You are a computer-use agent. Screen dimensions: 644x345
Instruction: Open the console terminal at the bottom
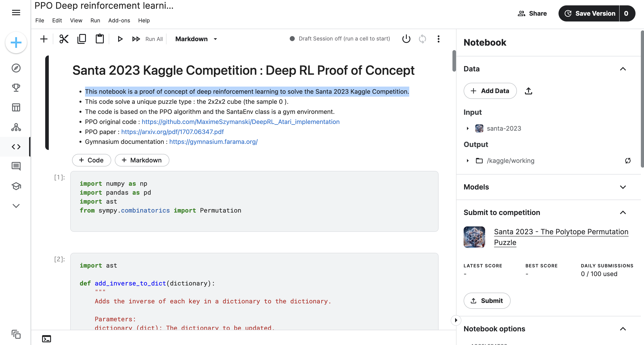(46, 339)
